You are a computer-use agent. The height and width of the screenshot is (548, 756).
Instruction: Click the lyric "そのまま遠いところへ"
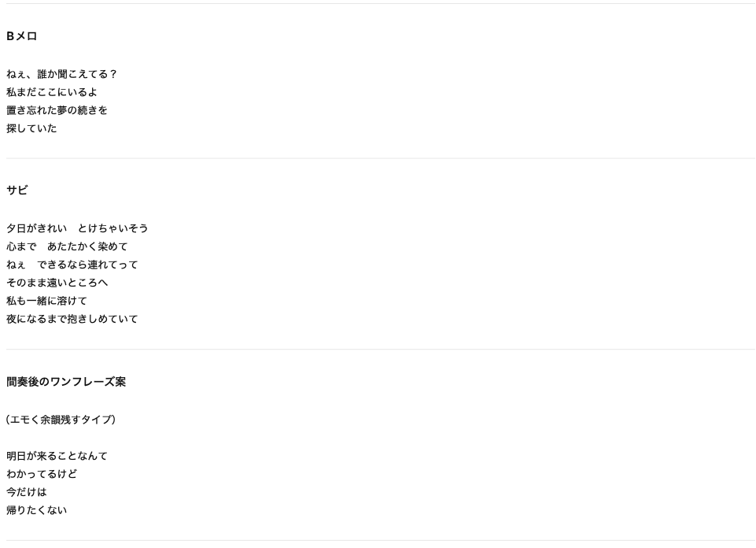(57, 283)
